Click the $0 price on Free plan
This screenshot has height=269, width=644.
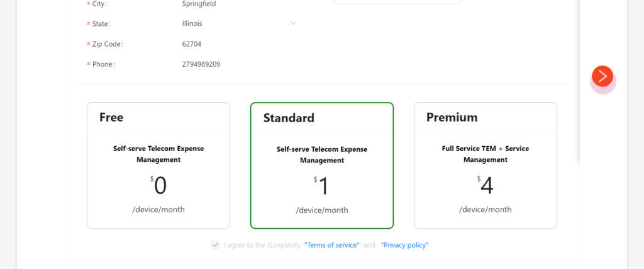[158, 185]
